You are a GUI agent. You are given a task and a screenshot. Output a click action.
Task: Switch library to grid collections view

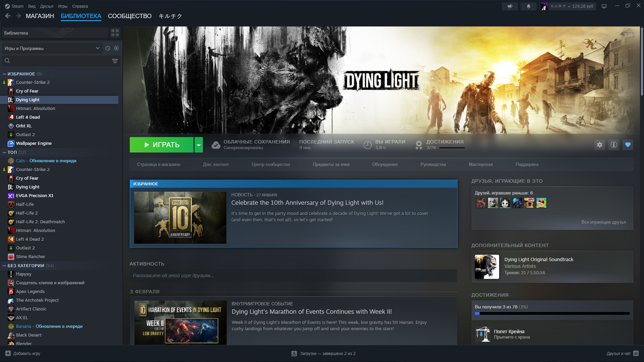[115, 33]
